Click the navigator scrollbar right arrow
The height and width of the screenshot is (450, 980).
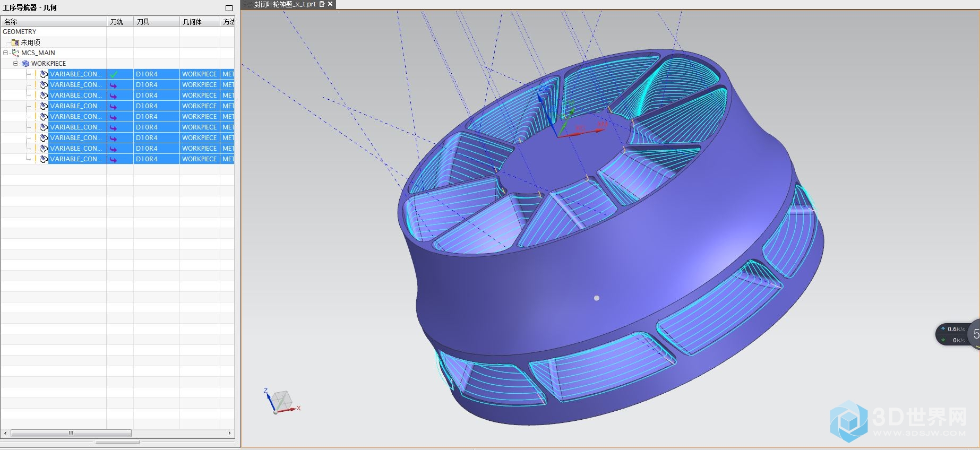(229, 433)
